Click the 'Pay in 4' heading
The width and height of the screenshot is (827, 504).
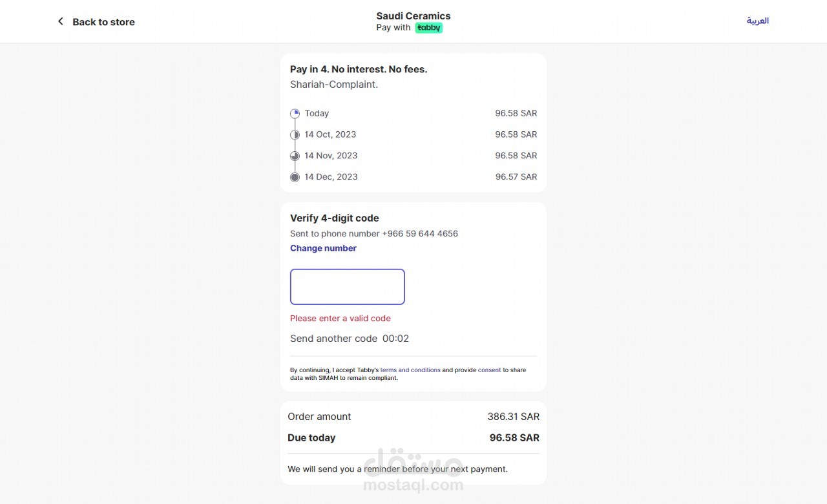click(359, 69)
